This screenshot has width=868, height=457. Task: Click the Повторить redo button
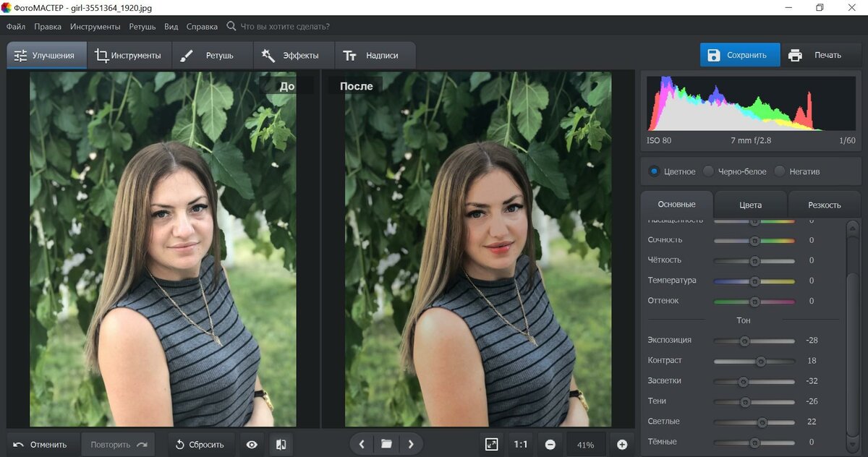click(x=119, y=445)
